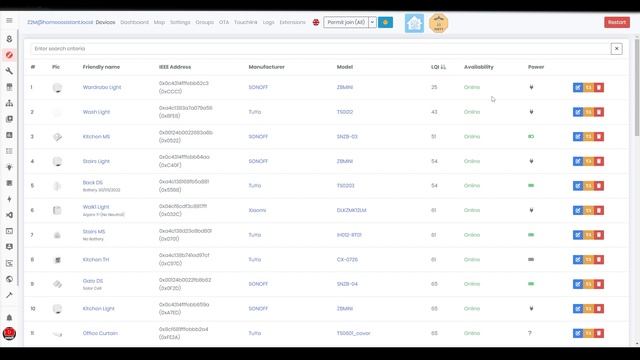Open the network hierarchy icon in the sidebar
The height and width of the screenshot is (360, 640).
click(x=9, y=103)
